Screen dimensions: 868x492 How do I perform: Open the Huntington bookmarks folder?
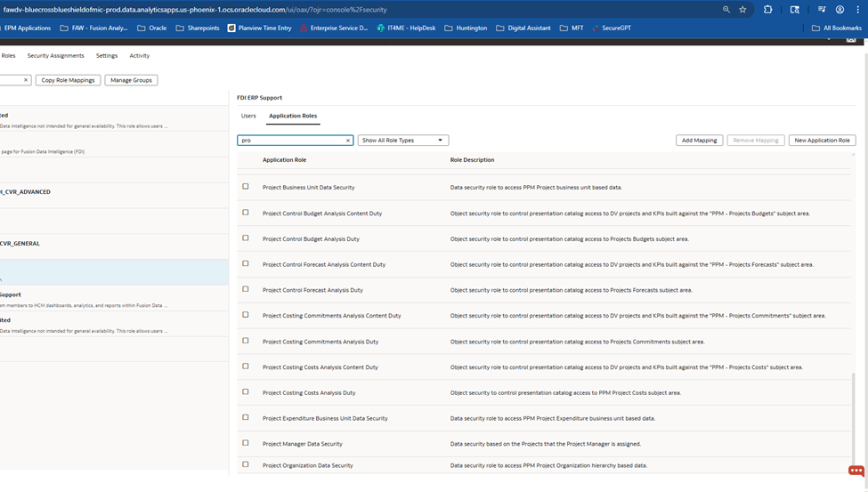(x=466, y=28)
